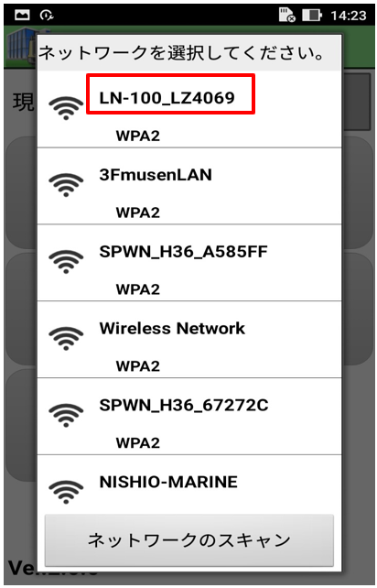This screenshot has height=588, width=377.
Task: Tap the SD card status icon
Action: point(287,15)
